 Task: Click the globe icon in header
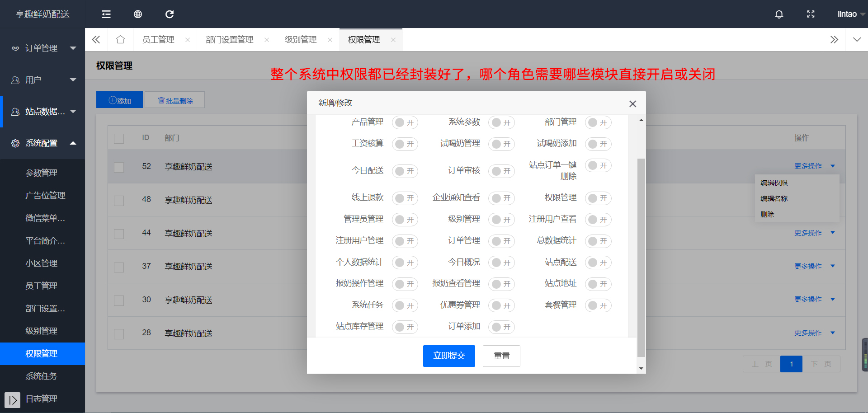(x=138, y=14)
